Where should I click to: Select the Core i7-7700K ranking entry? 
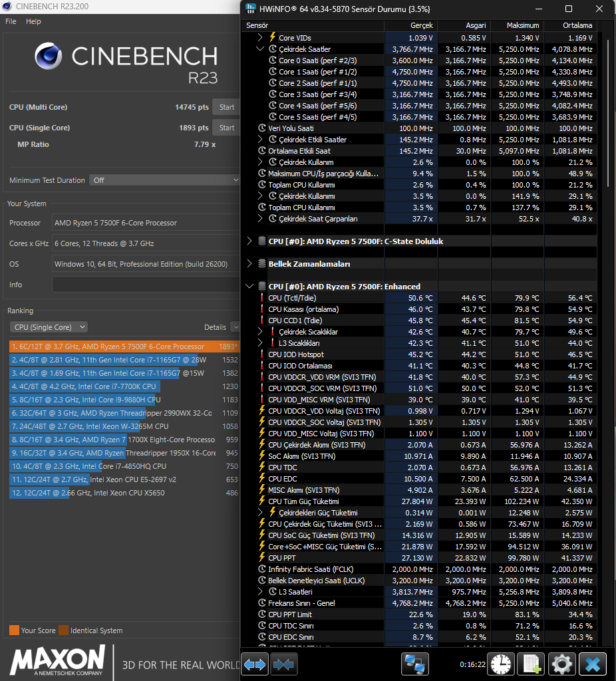(x=124, y=386)
